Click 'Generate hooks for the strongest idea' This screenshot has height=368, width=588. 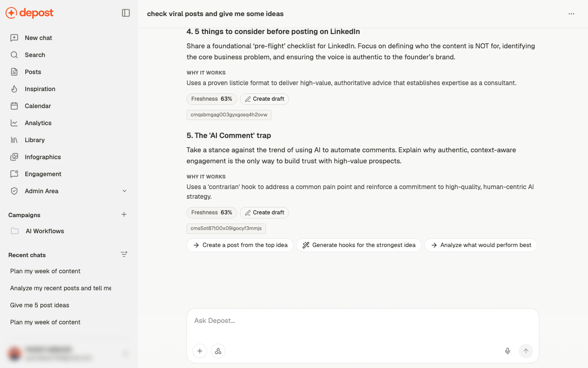359,245
